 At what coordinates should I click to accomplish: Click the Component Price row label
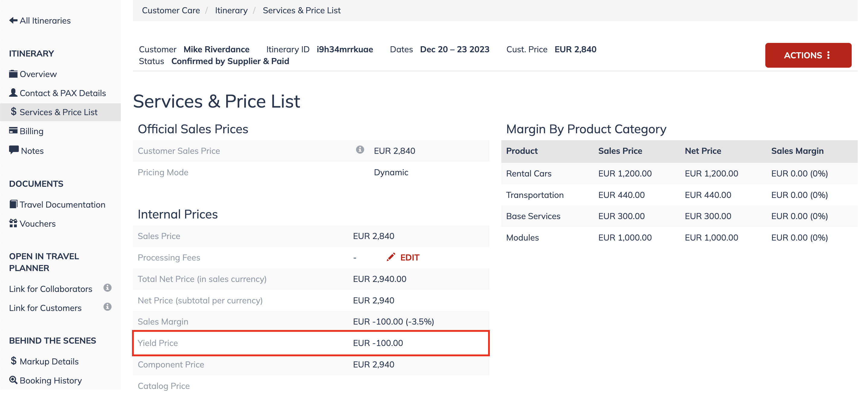click(x=171, y=364)
